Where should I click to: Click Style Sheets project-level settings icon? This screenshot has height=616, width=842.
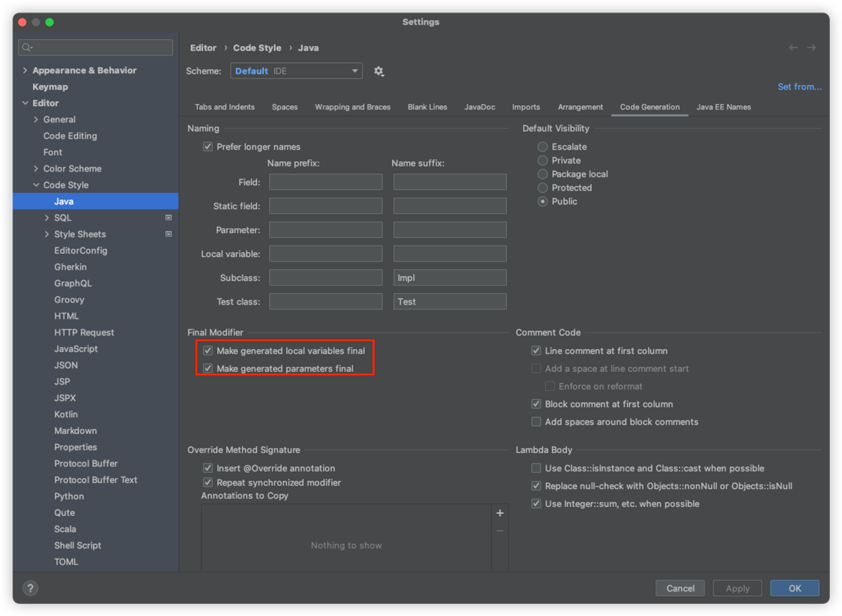click(168, 234)
